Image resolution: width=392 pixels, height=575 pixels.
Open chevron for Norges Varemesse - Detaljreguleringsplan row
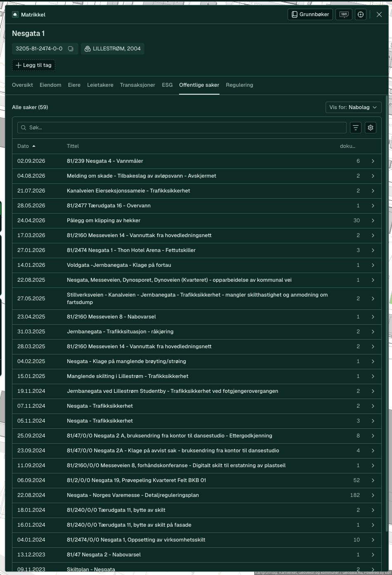[373, 495]
